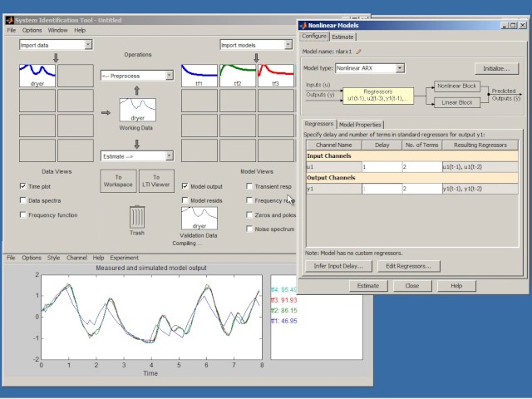Switch to the Configure tab

pyautogui.click(x=314, y=36)
